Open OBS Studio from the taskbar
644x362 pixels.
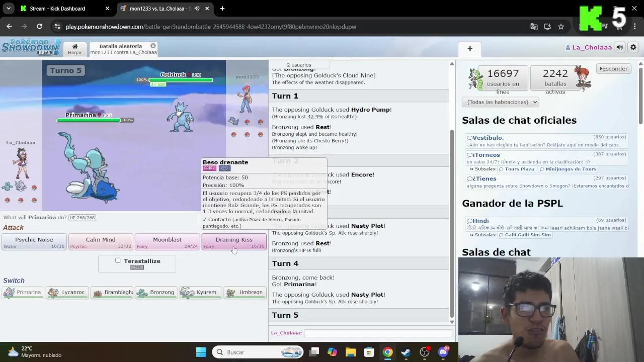pos(425,352)
